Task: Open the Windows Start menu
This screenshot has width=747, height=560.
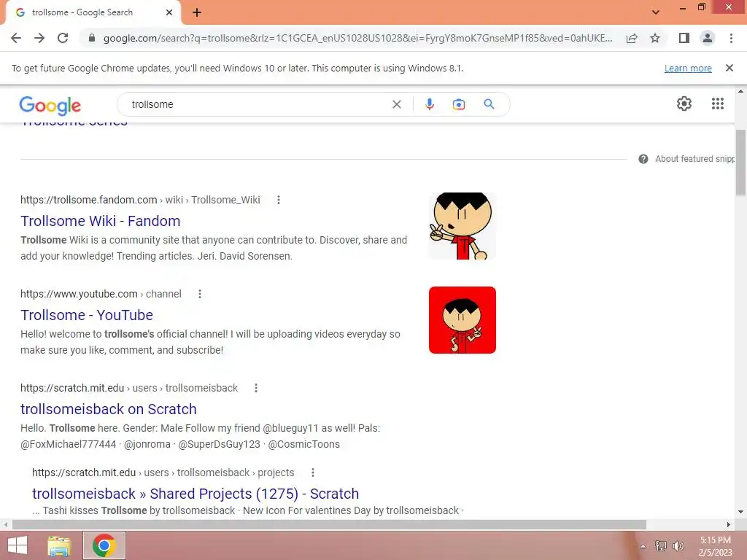Action: pyautogui.click(x=18, y=545)
